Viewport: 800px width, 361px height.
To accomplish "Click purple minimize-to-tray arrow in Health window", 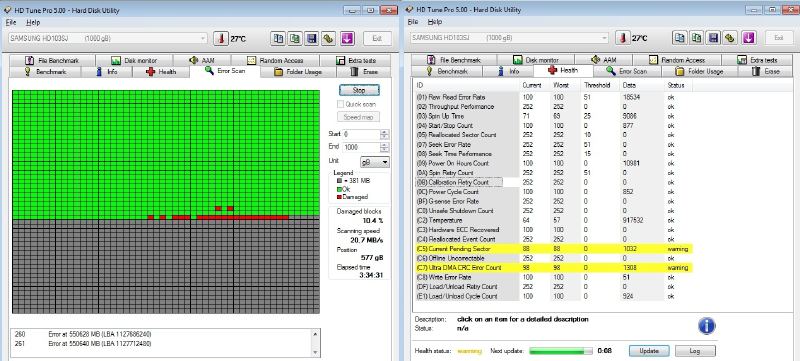I will tap(749, 38).
